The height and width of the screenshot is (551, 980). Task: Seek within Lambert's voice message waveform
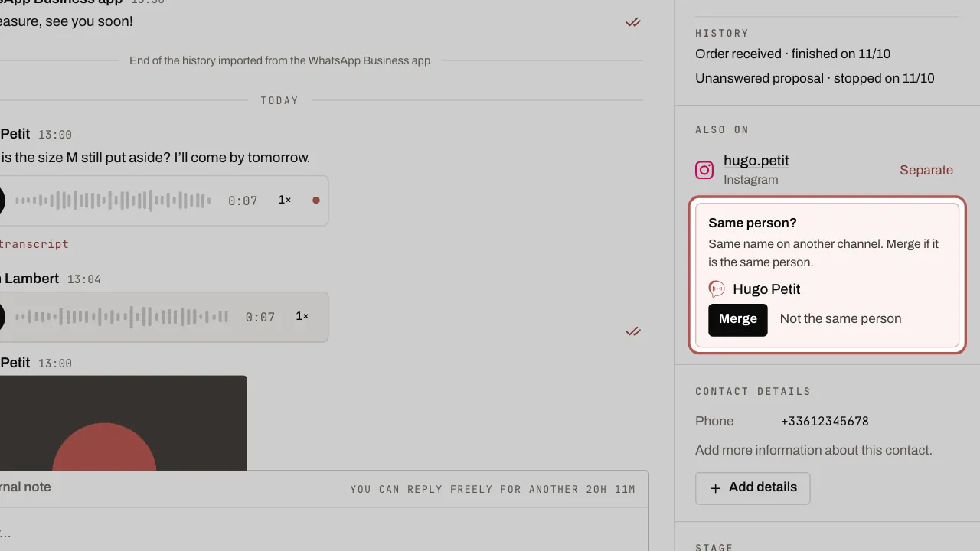122,317
